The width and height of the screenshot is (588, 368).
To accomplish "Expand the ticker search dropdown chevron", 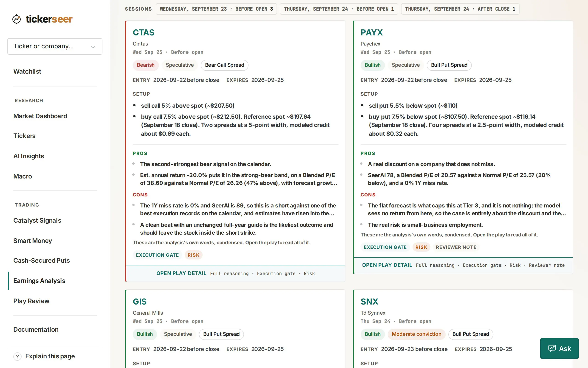I will point(93,47).
